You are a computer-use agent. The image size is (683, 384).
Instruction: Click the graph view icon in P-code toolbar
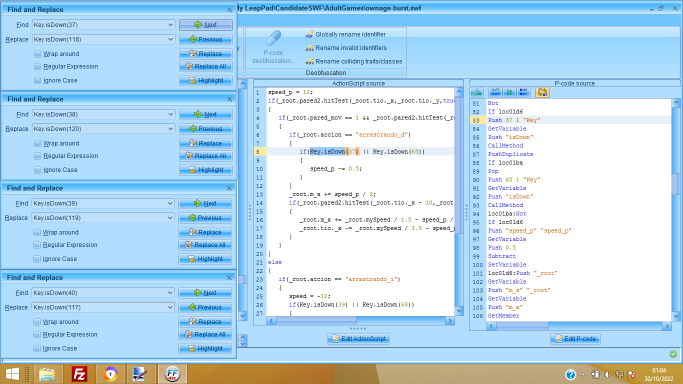coord(477,92)
